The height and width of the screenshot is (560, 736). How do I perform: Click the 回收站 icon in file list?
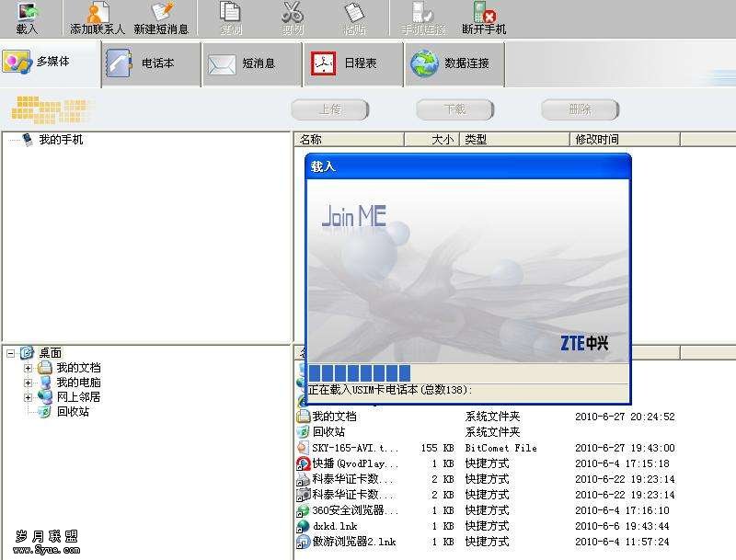(x=304, y=432)
